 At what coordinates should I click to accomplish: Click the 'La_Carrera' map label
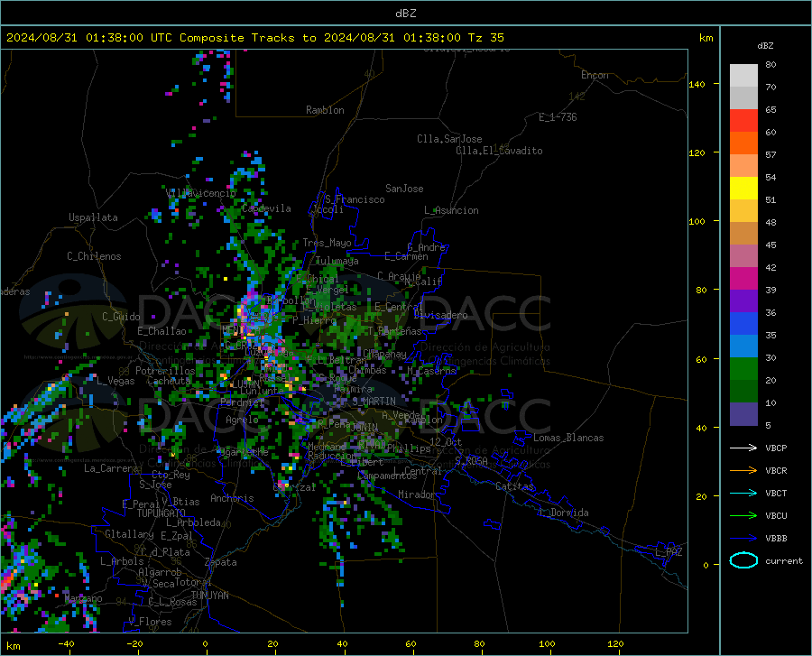click(111, 468)
